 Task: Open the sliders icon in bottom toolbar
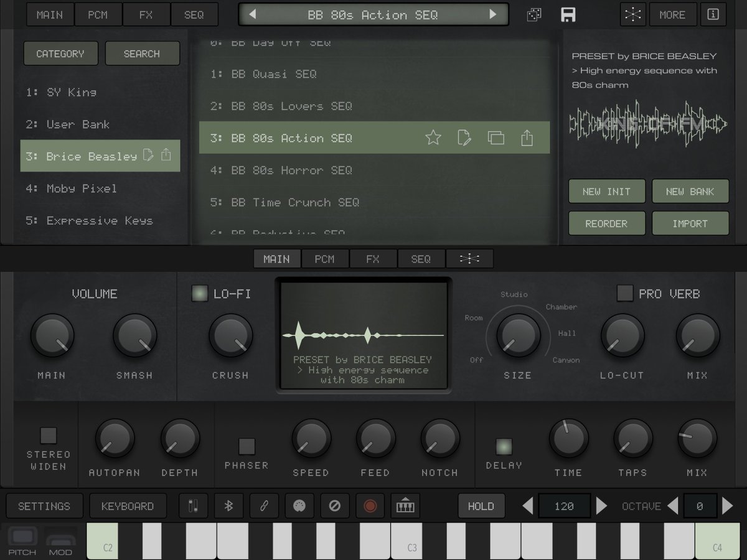[193, 506]
